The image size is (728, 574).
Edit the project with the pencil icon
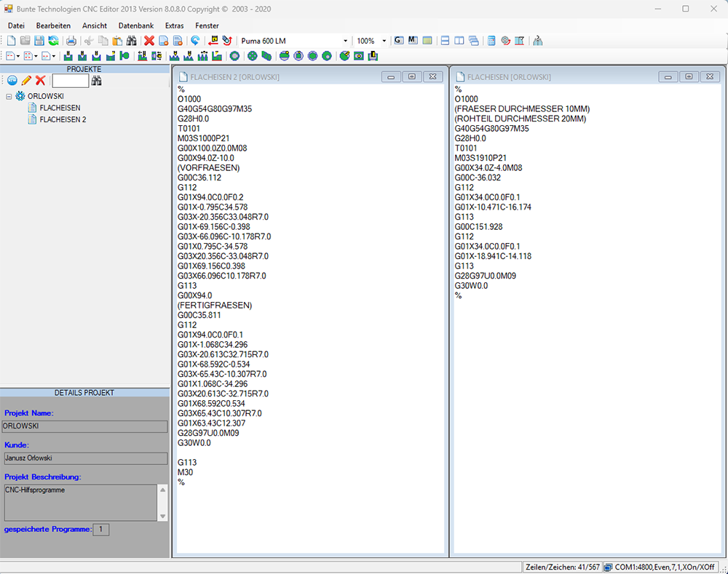coord(26,81)
